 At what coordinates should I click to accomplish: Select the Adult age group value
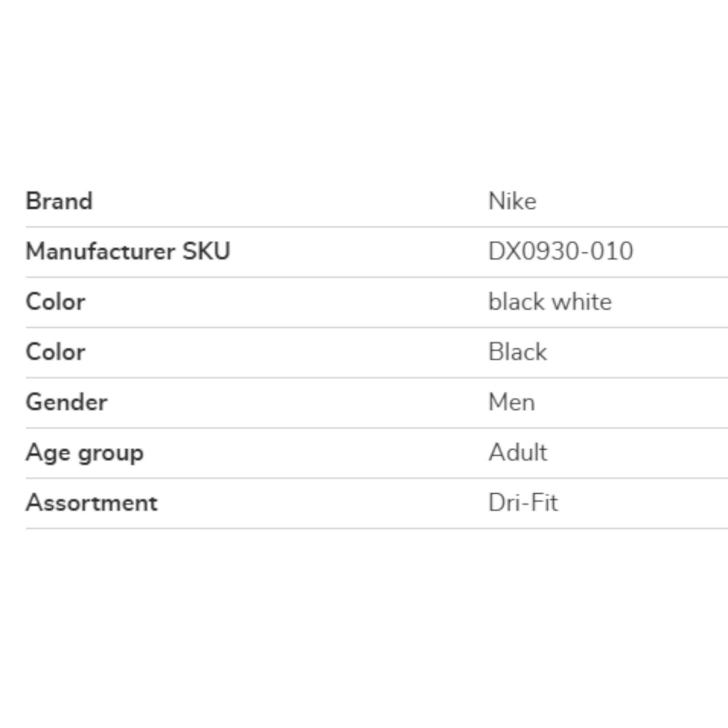pos(518,452)
